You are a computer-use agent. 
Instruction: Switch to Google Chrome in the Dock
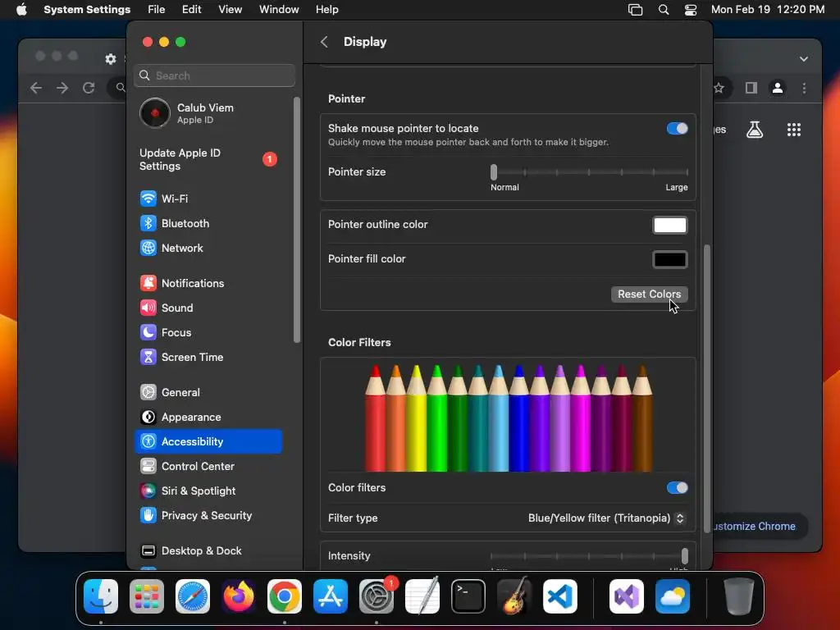click(285, 596)
